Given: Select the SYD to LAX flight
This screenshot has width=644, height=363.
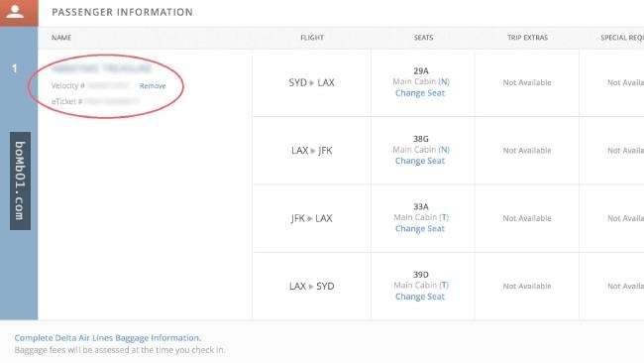Looking at the screenshot, I should tap(311, 82).
